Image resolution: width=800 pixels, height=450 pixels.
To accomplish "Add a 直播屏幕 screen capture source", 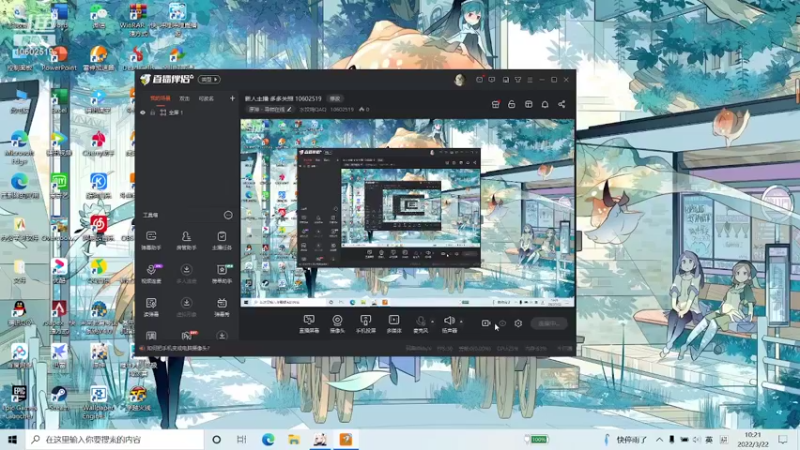I will click(309, 324).
